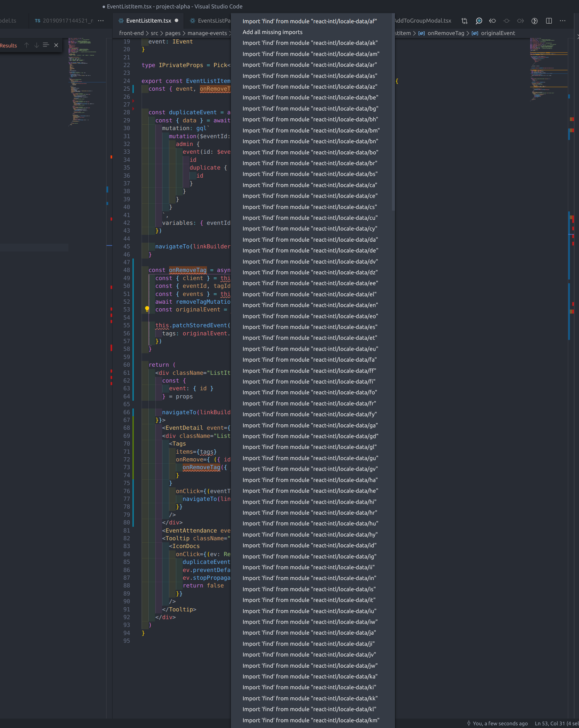Image resolution: width=579 pixels, height=728 pixels.
Task: Open the manage-events breadcrumb dropdown
Action: point(207,33)
